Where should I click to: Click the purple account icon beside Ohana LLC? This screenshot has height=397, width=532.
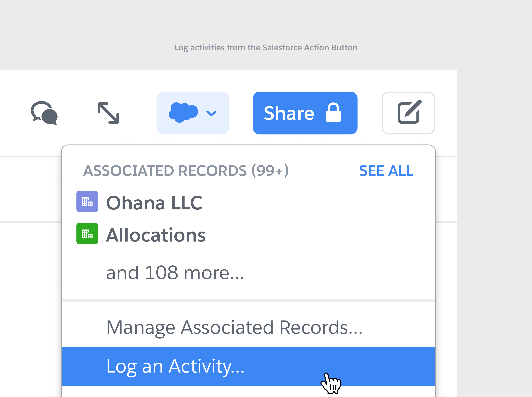[x=87, y=201]
